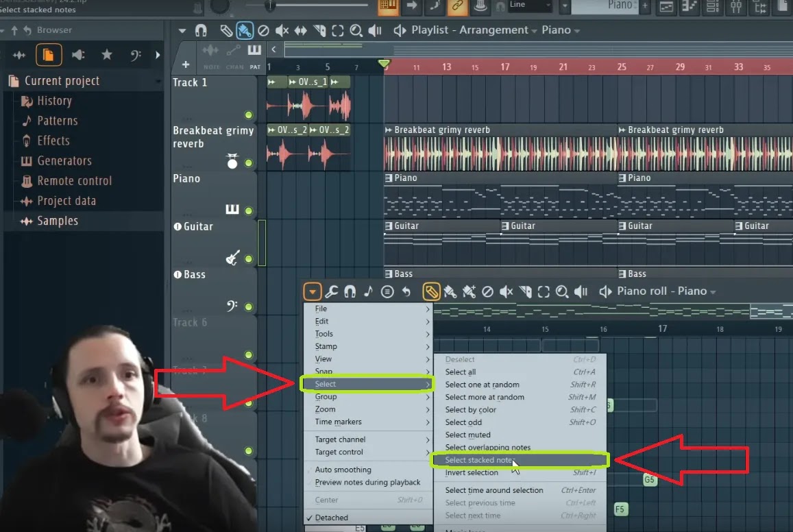Click the mixer view icon in top toolbar
The width and height of the screenshot is (793, 532).
736,6
